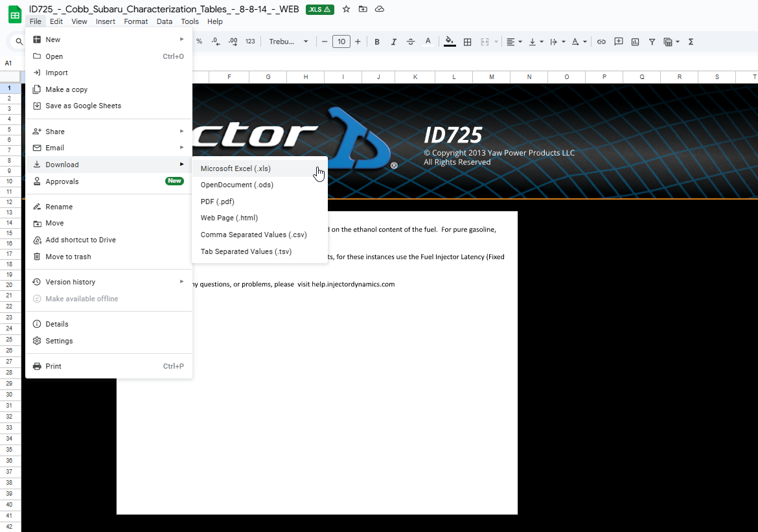Open the fill color picker
Image resolution: width=758 pixels, height=532 pixels.
[x=450, y=41]
